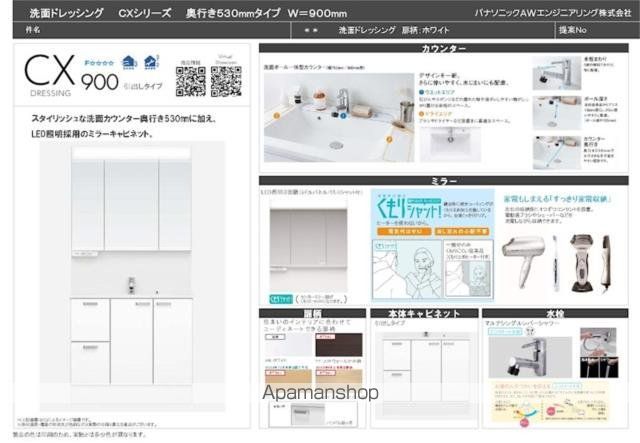Click the second blue house eco icon

click(151, 62)
